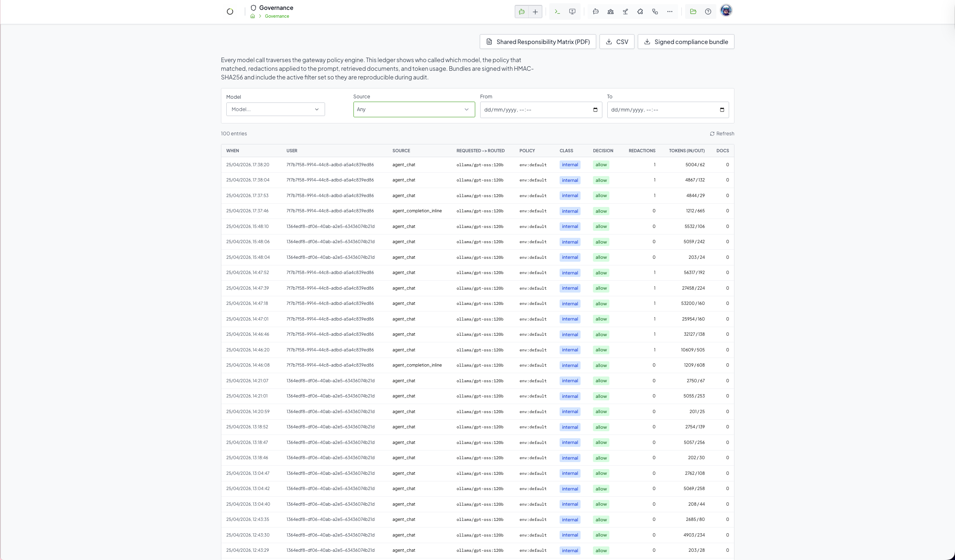Click the REDACTIONS column header

pos(642,151)
